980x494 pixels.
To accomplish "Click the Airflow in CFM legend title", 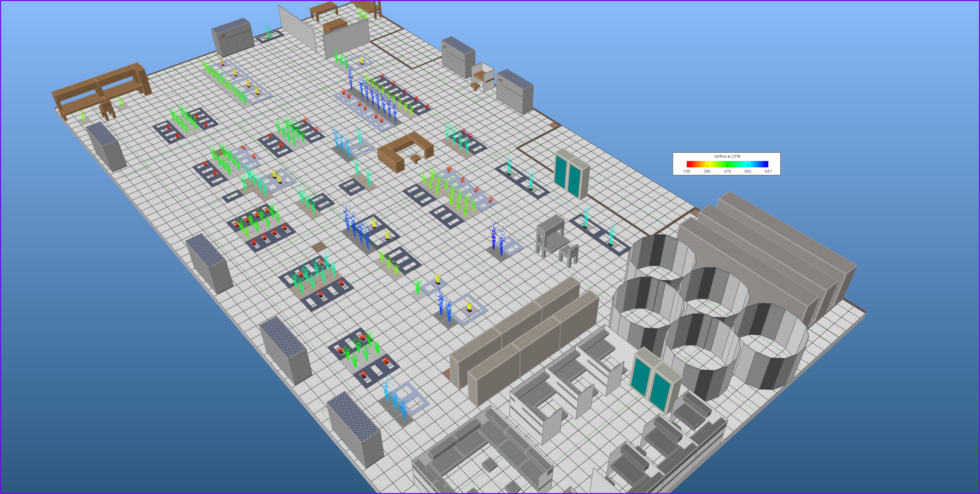I will pos(727,156).
